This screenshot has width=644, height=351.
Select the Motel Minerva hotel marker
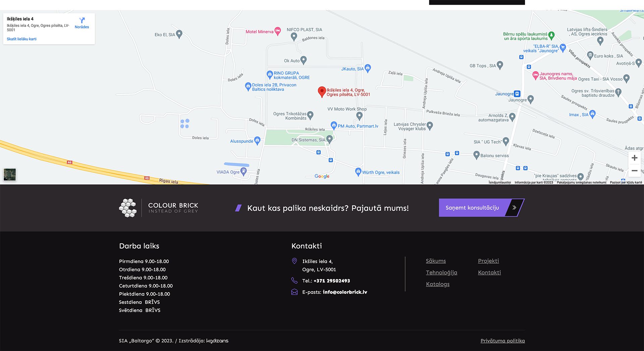278,31
